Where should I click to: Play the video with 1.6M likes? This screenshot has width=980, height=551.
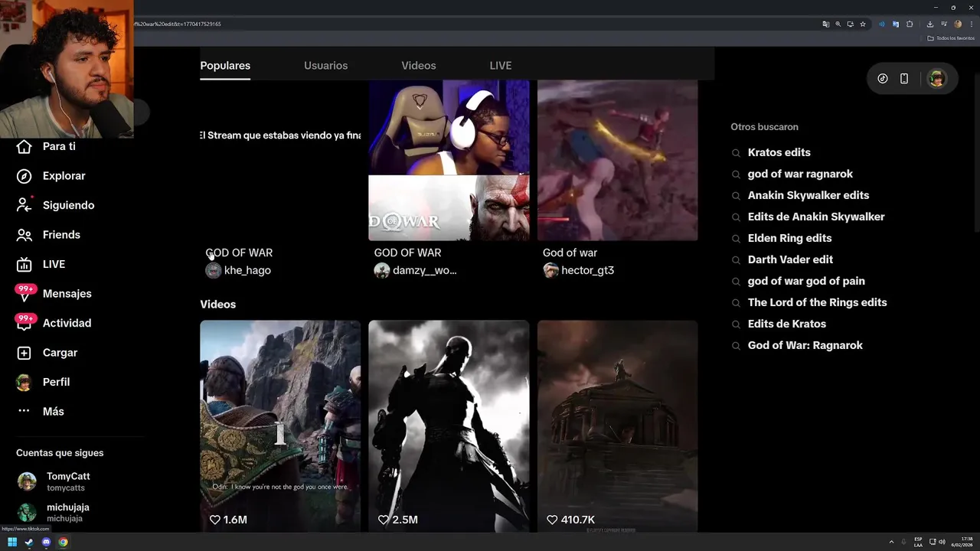pyautogui.click(x=280, y=425)
